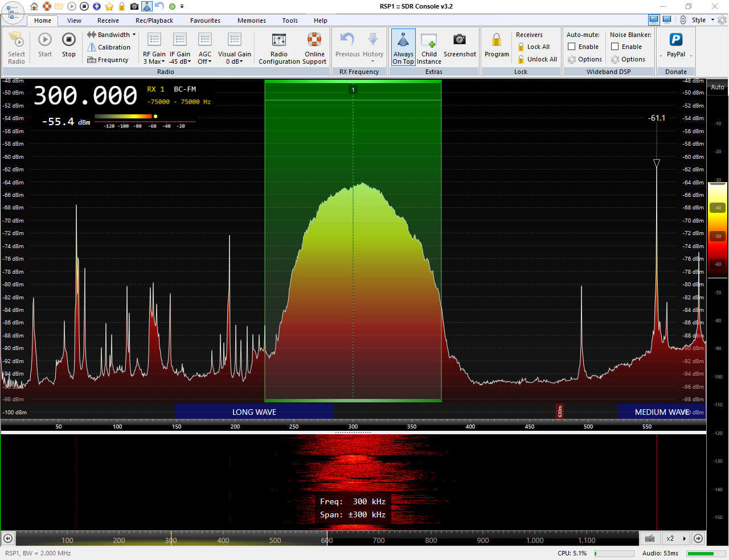Enable the Auto-mute checkbox
The image size is (729, 560).
click(x=572, y=47)
